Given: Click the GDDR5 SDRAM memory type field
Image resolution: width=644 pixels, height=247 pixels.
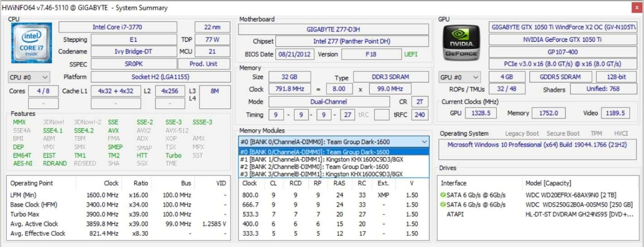Looking at the screenshot, I should click(x=561, y=77).
